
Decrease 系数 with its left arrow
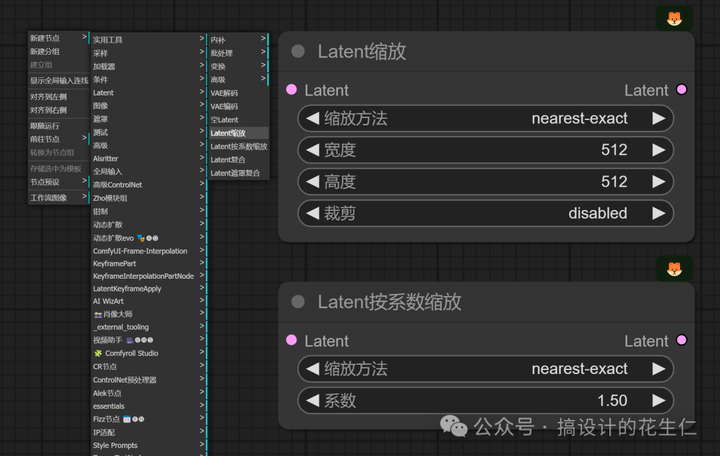point(313,400)
